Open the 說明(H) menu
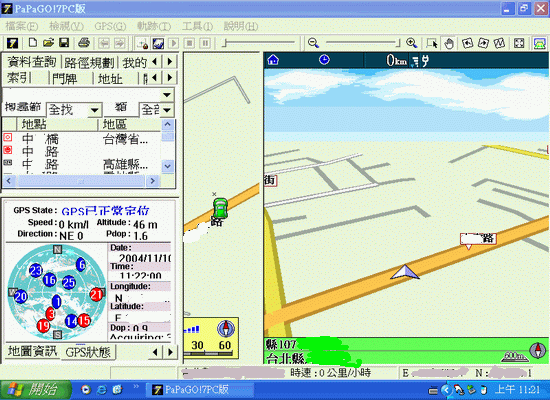The image size is (550, 400). (241, 26)
